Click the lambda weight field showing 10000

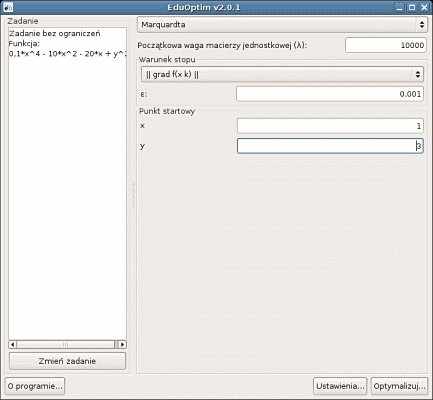coord(386,45)
